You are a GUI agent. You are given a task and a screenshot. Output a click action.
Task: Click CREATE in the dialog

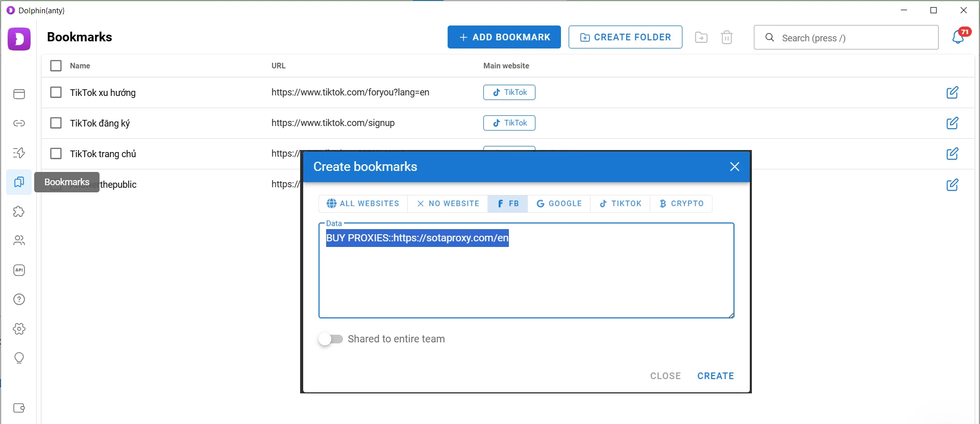[716, 376]
